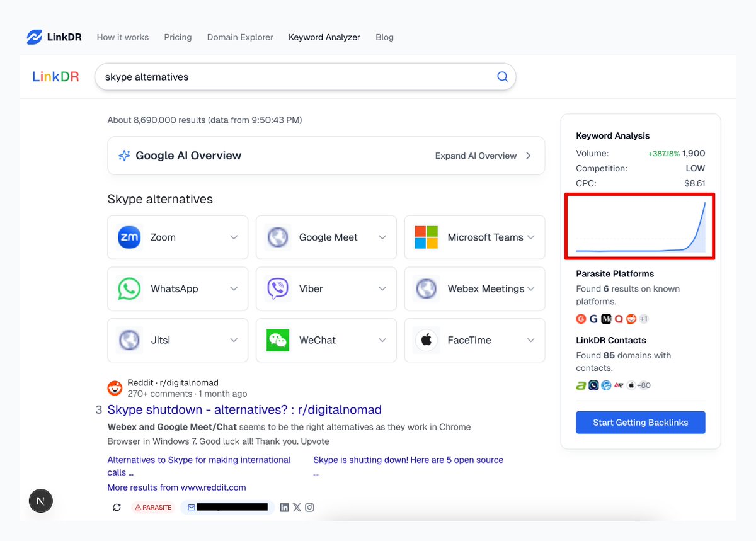The height and width of the screenshot is (541, 756).
Task: Click the 'Skype alternatives' section heading
Action: (160, 199)
